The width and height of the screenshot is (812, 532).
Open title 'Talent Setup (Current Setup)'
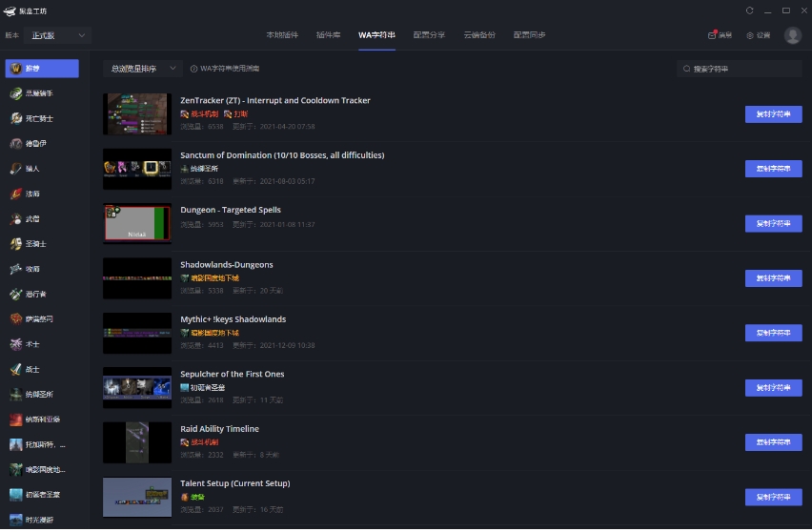235,483
